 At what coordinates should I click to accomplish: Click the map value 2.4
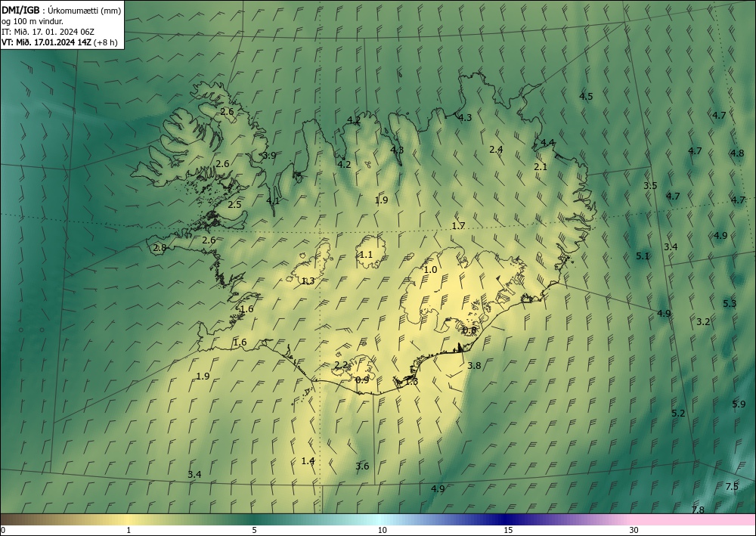pyautogui.click(x=496, y=150)
